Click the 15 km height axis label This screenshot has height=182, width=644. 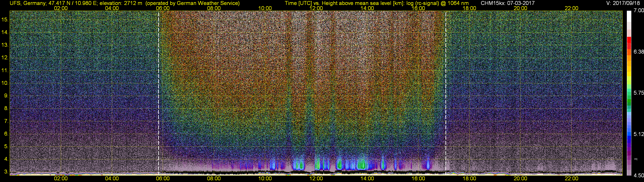pyautogui.click(x=5, y=20)
